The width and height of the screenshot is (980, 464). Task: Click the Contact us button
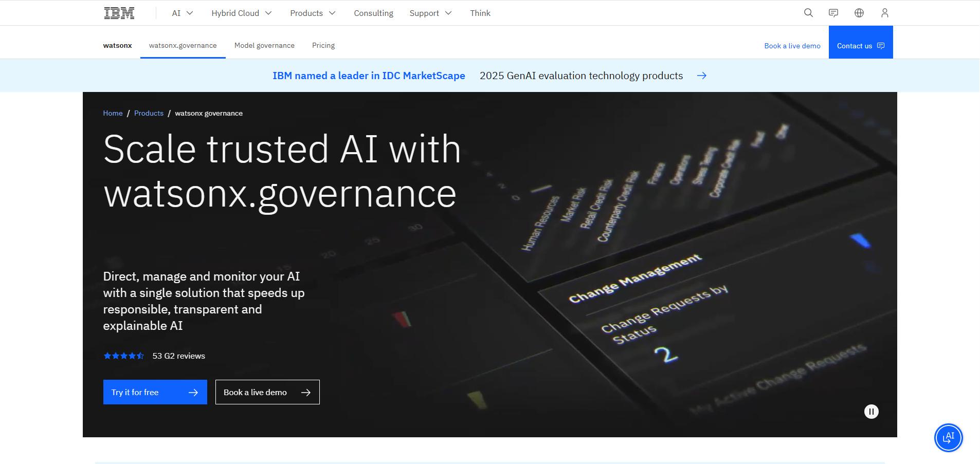click(x=860, y=45)
